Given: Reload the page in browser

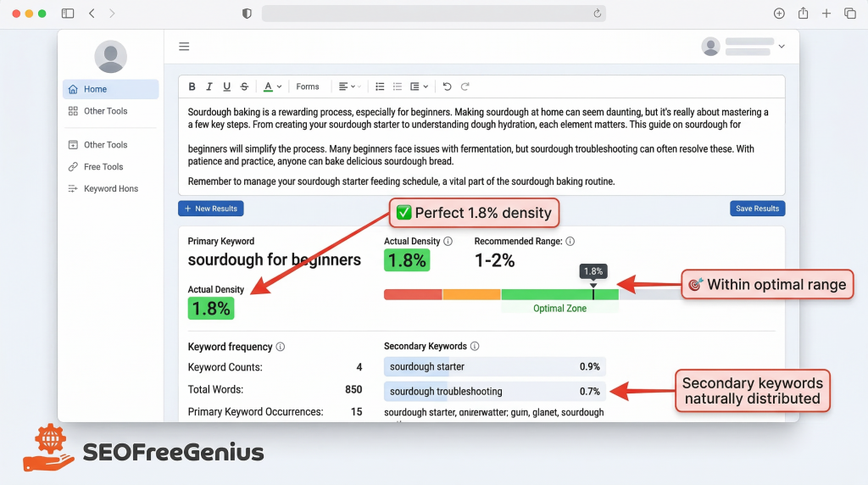Looking at the screenshot, I should (x=597, y=14).
